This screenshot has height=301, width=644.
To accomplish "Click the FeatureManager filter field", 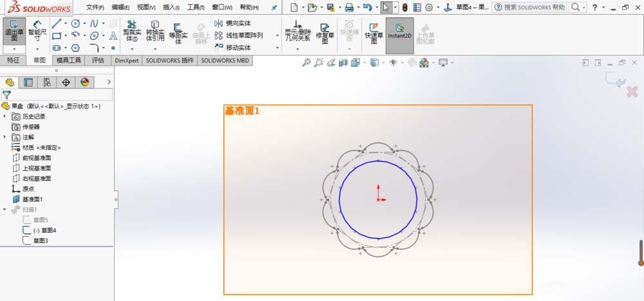I will [x=57, y=95].
